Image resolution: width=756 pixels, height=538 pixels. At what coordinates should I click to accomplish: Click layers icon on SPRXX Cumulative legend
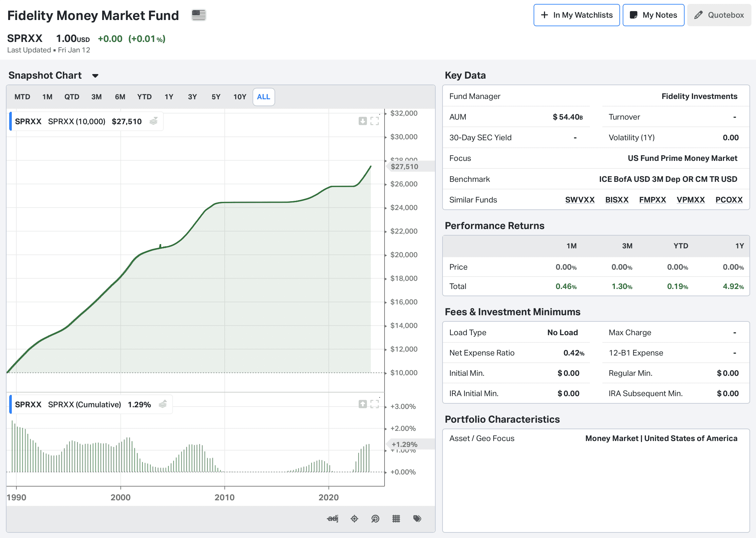(162, 404)
